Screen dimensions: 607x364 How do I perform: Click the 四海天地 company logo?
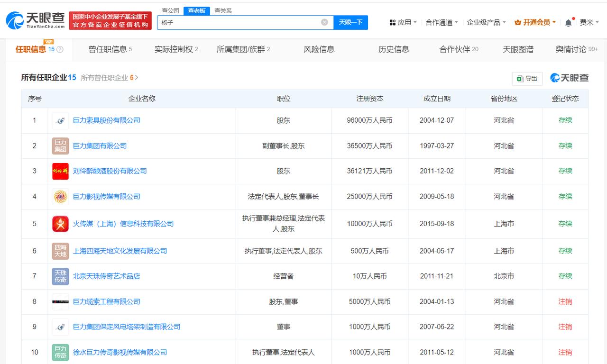point(60,251)
